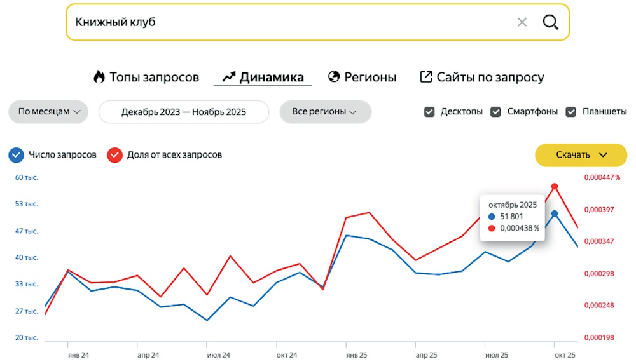The image size is (636, 364).
Task: Open the Сайты по запросу tab
Action: point(490,78)
